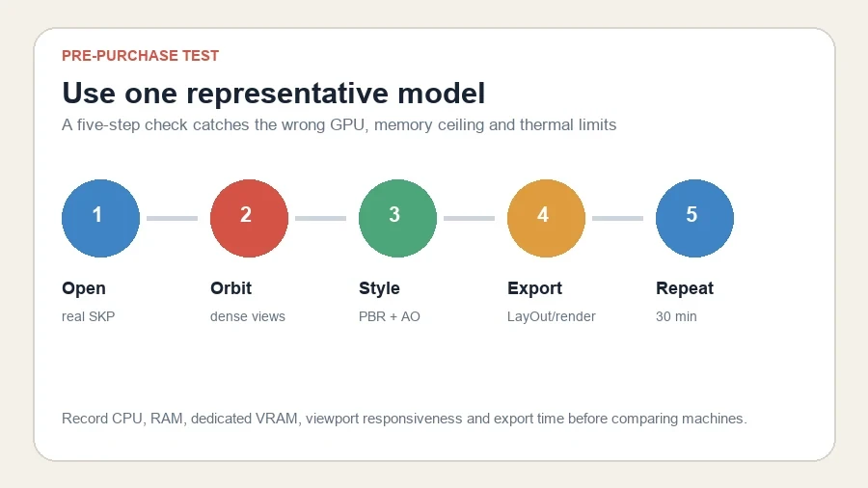Click the connector line between steps 1 and 2

coord(173,219)
